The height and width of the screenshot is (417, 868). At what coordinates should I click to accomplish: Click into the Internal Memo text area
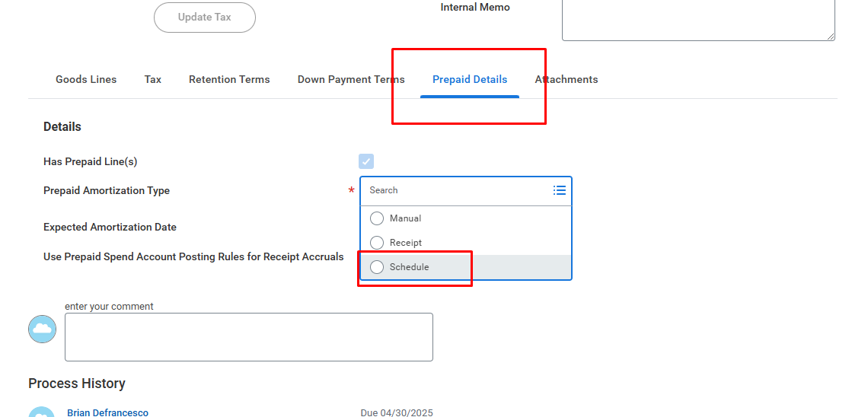click(x=697, y=19)
